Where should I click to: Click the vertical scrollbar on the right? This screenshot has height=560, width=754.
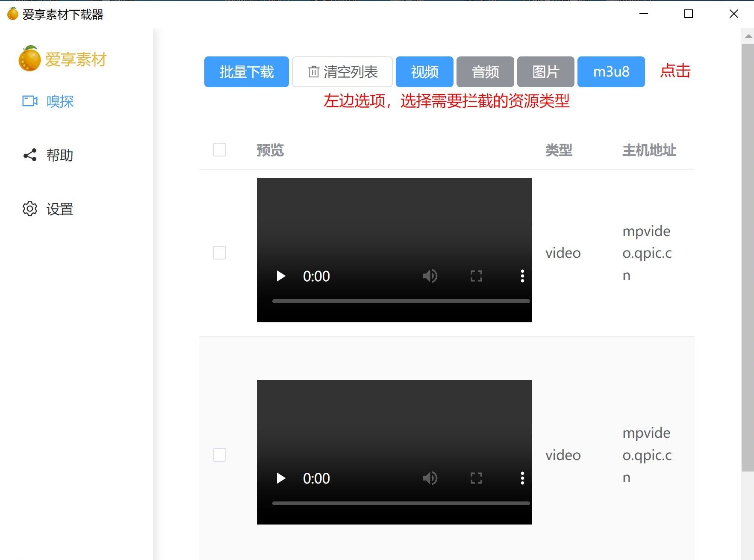747,256
